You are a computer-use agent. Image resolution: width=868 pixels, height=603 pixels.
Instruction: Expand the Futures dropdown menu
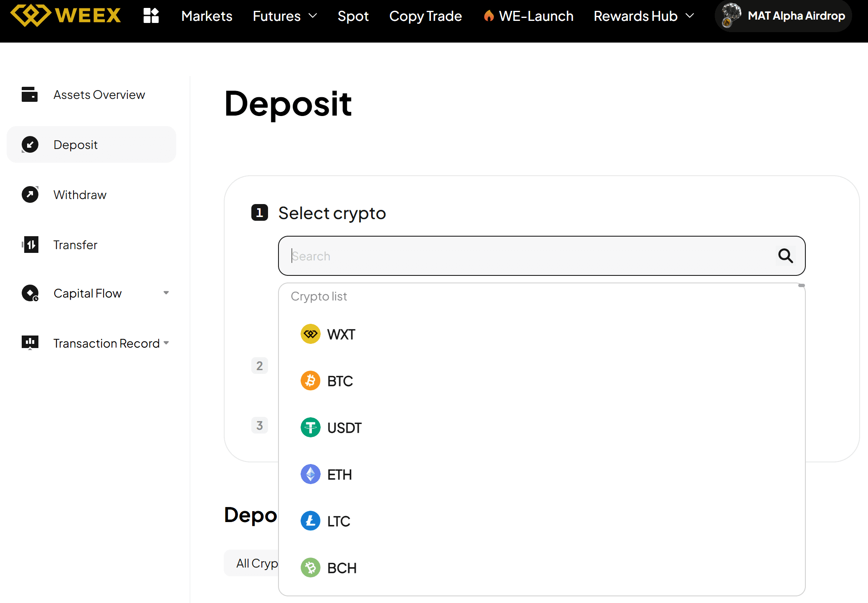click(285, 16)
